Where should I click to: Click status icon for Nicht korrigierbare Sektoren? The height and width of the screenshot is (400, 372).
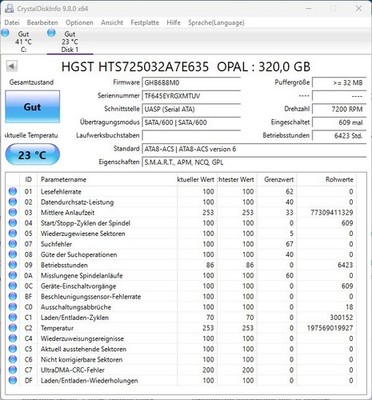pos(13,359)
